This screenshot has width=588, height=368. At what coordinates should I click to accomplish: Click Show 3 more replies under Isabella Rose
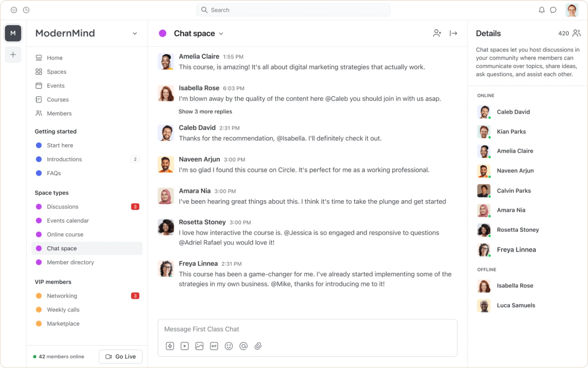click(205, 111)
